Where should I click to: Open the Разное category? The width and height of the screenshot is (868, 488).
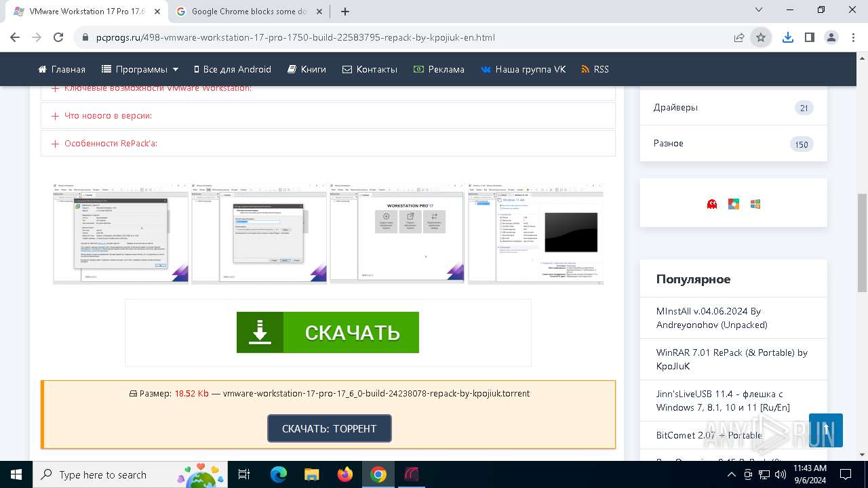point(734,144)
